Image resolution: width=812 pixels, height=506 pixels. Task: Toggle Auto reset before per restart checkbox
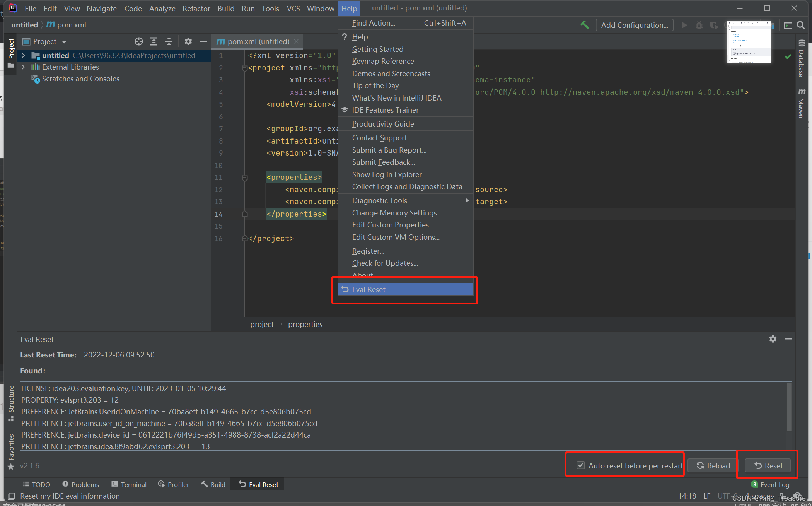580,465
